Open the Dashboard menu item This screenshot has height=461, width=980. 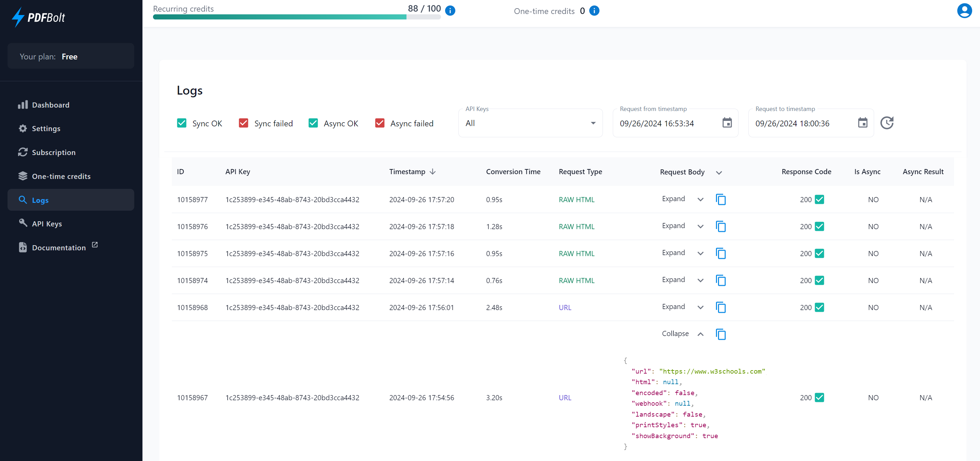tap(71, 104)
